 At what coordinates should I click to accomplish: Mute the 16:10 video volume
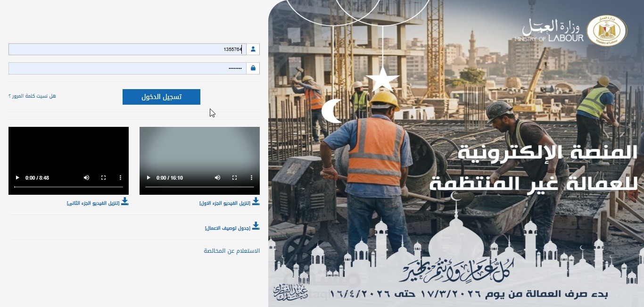(217, 178)
